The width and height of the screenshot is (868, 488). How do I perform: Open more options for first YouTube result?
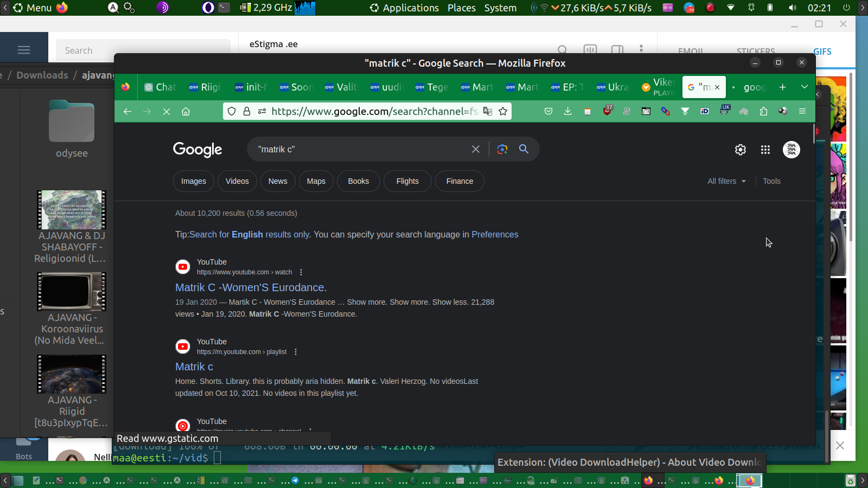(x=301, y=272)
